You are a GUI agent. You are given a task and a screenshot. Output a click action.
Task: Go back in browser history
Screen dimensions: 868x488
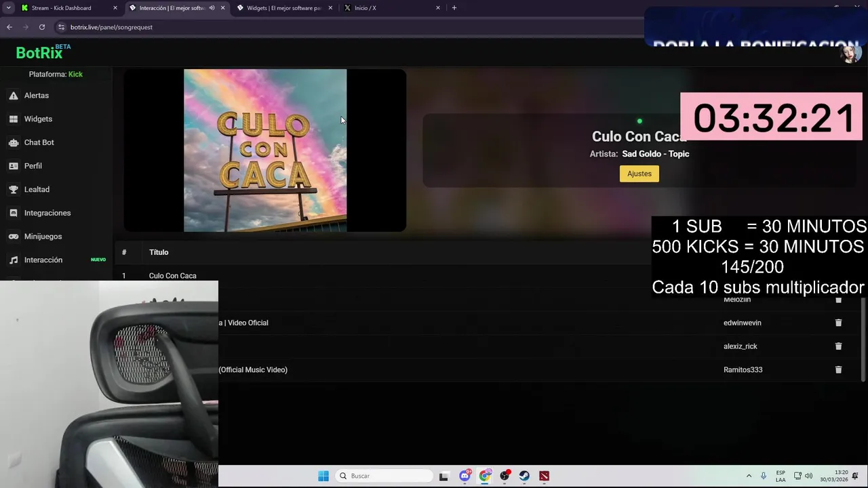9,27
